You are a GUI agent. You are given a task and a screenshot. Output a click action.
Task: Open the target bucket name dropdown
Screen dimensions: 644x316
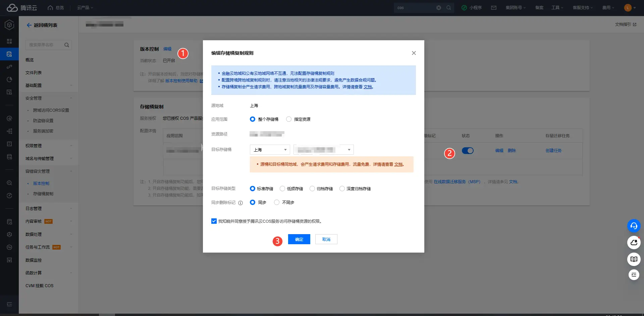[323, 150]
